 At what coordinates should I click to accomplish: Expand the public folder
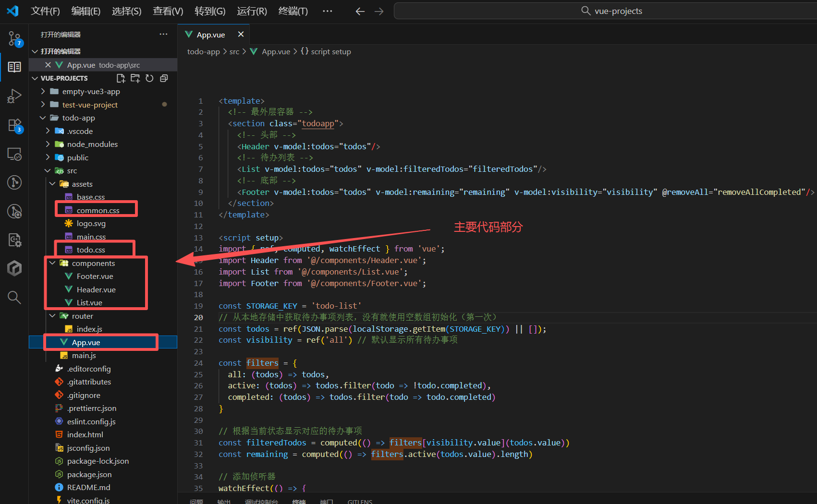tap(78, 157)
